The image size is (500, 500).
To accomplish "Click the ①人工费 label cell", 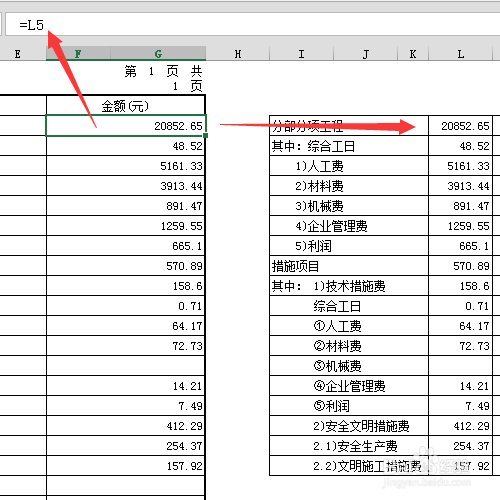I will coord(349,326).
